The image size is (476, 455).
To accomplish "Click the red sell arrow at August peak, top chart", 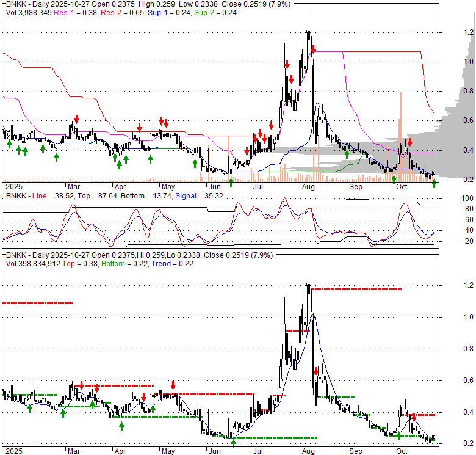I will [314, 50].
